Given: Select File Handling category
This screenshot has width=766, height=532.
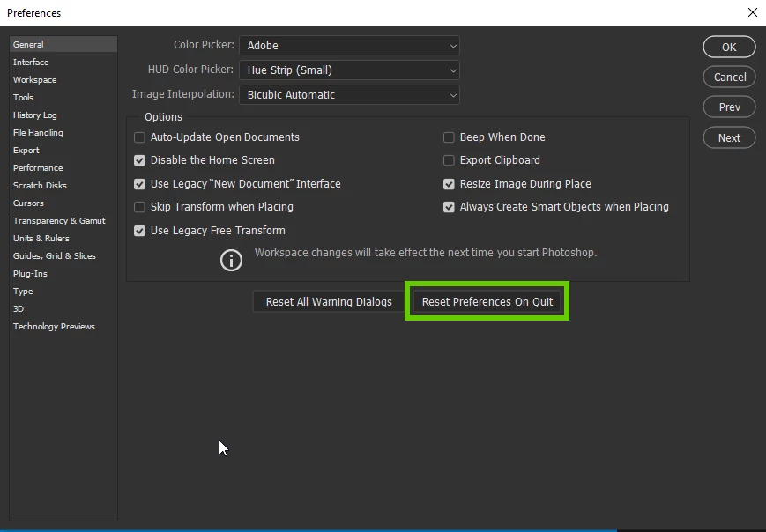Looking at the screenshot, I should pos(63,133).
